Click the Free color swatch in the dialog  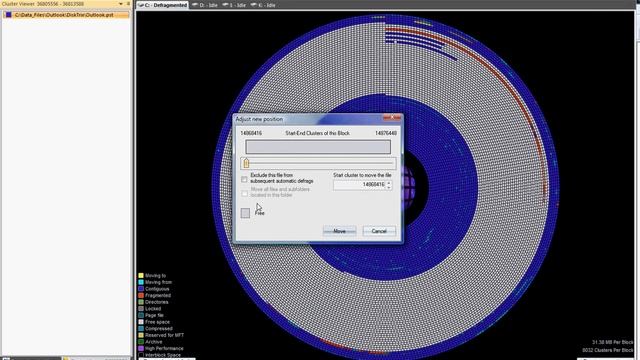pos(245,213)
